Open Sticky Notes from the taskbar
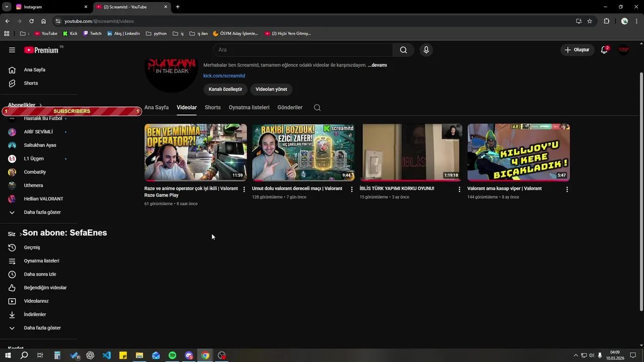Viewport: 644px width, 362px height. point(123,355)
